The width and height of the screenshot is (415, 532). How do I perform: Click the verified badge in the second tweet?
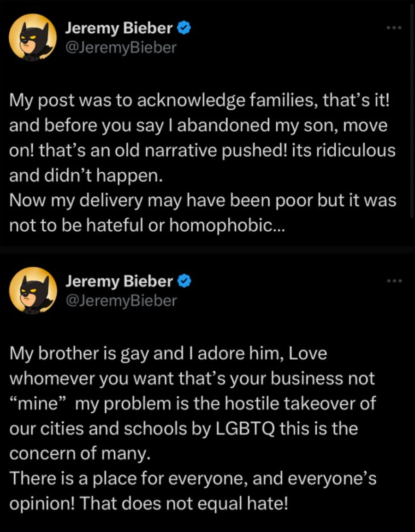pyautogui.click(x=184, y=281)
